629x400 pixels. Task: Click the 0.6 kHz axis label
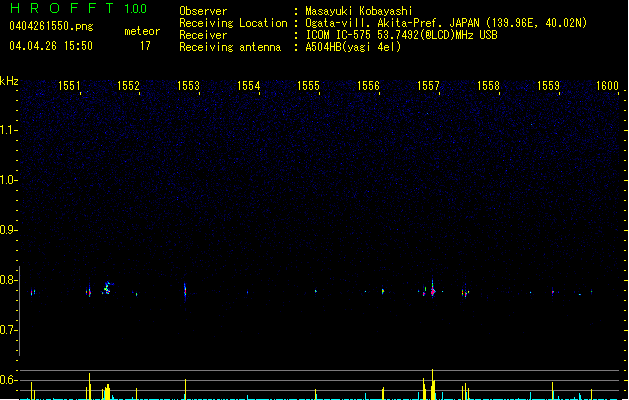click(8, 380)
